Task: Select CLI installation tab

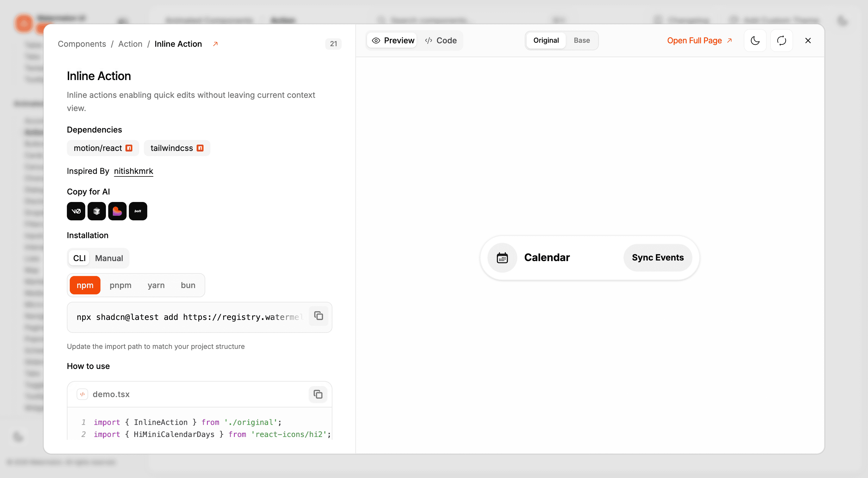Action: [x=79, y=259]
